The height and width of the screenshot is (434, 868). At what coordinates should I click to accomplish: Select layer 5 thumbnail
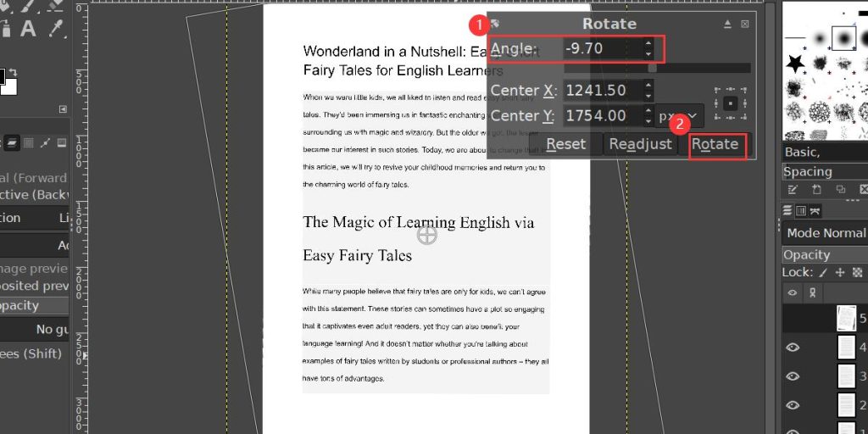coord(846,319)
